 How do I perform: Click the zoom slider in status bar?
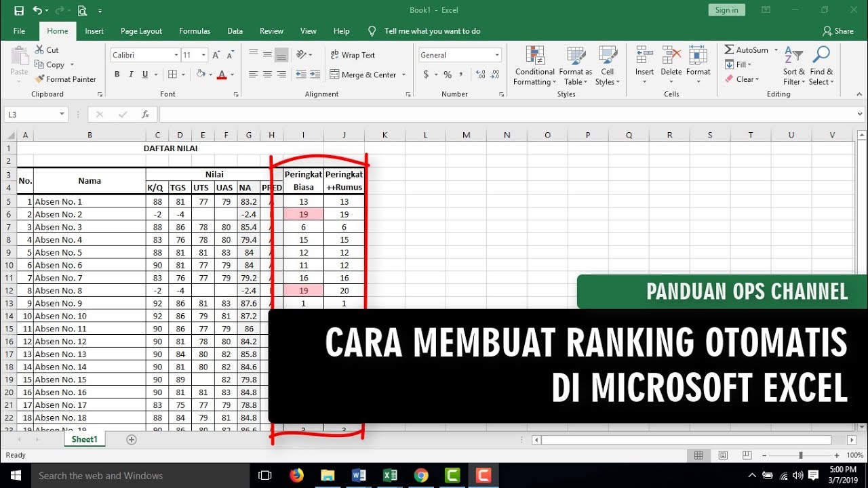(801, 455)
